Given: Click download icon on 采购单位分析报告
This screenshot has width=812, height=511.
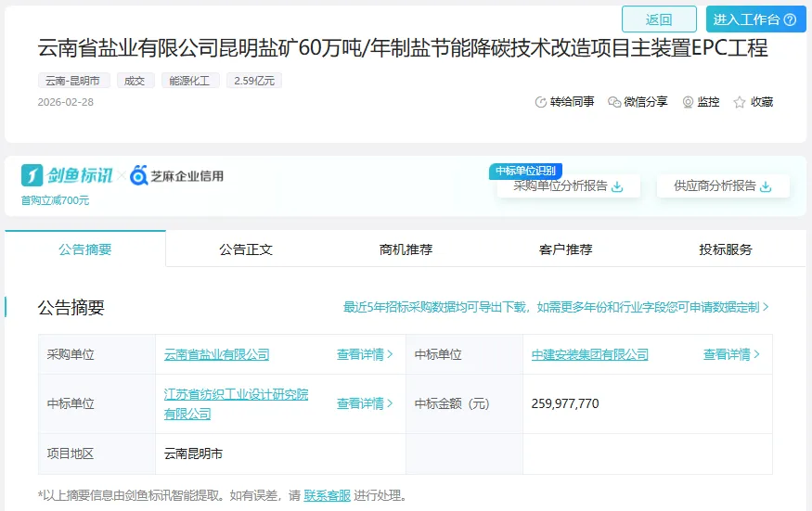Looking at the screenshot, I should [617, 186].
